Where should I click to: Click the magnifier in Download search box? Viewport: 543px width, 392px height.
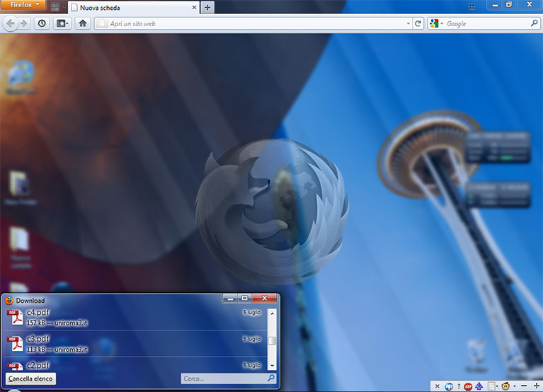[271, 378]
